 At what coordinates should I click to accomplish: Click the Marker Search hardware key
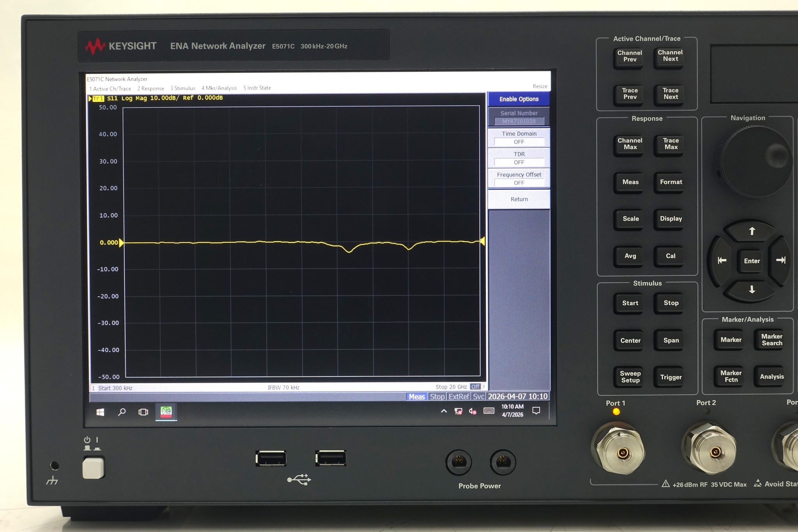[772, 339]
